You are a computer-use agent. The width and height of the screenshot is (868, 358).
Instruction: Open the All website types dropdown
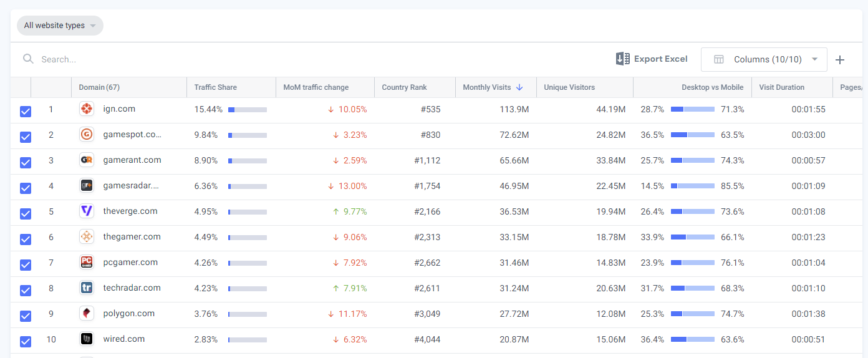(60, 26)
